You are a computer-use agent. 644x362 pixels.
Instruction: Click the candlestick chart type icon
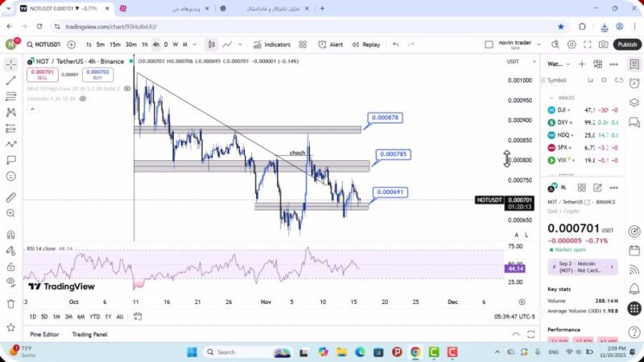211,44
